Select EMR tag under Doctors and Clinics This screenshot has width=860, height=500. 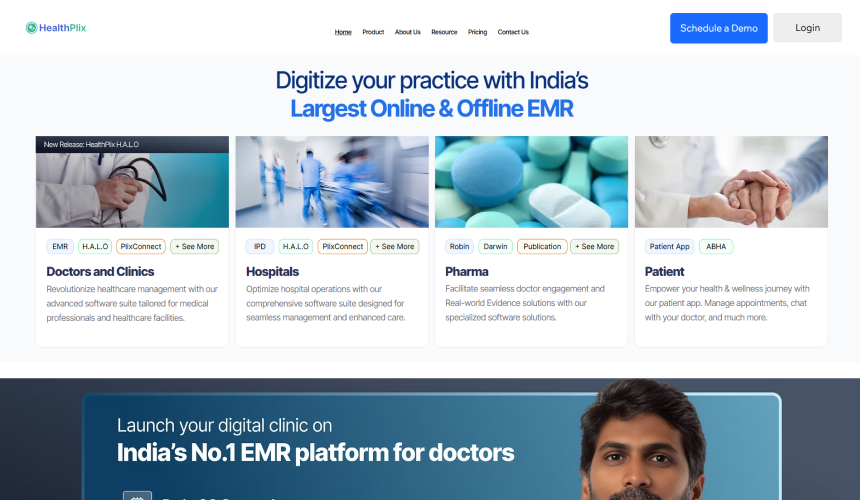[x=60, y=247]
